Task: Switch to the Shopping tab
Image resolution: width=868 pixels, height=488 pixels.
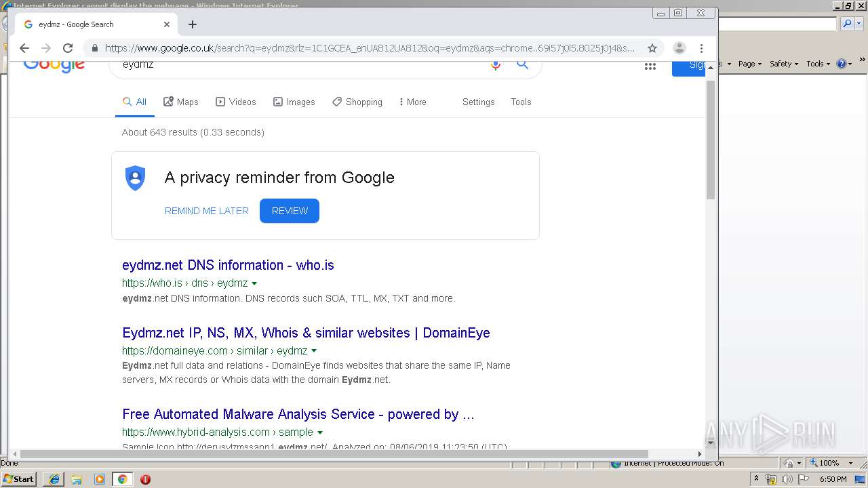Action: 357,102
